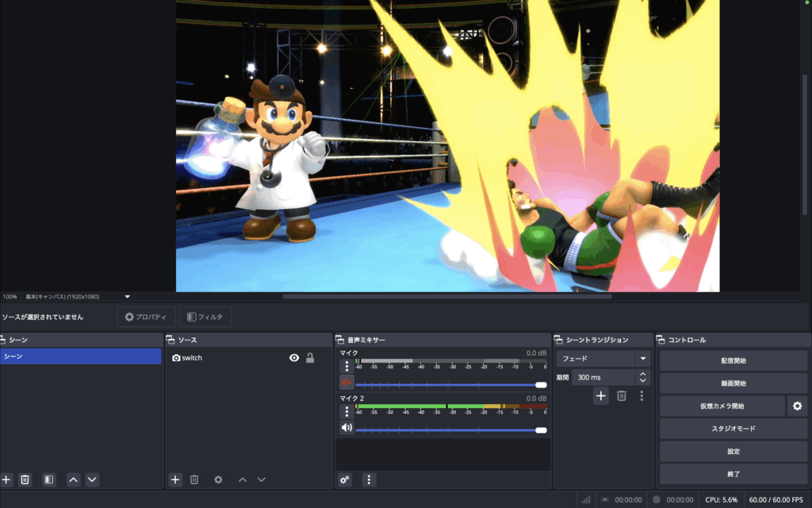The height and width of the screenshot is (508, 812).
Task: Remove source using Sources trash icon
Action: [194, 479]
